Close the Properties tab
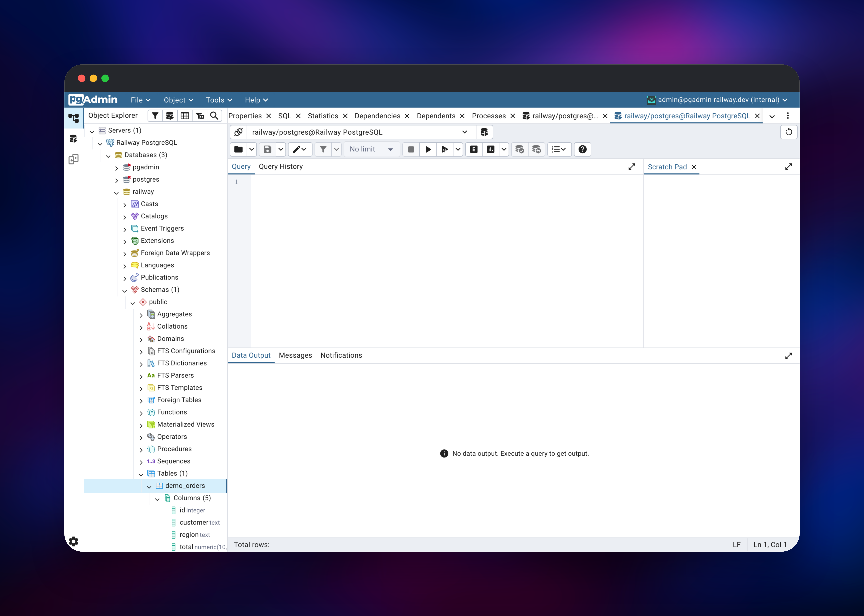Viewport: 864px width, 616px height. [x=269, y=116]
